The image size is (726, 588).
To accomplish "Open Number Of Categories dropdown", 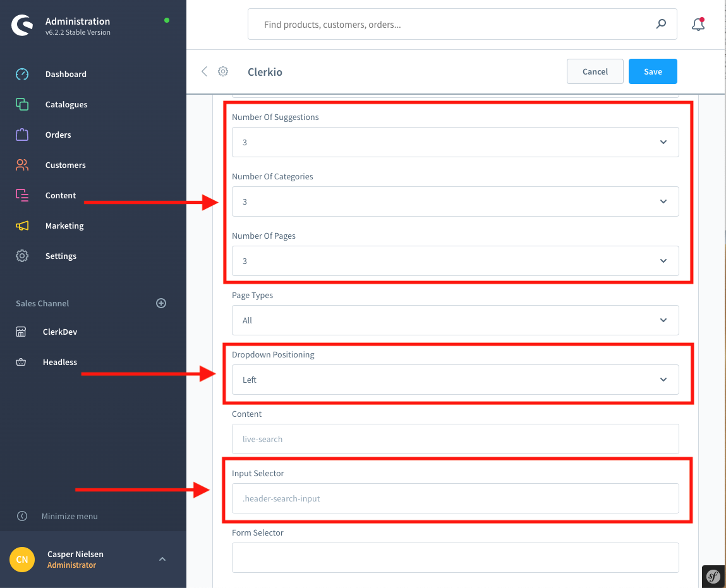I will tap(455, 201).
